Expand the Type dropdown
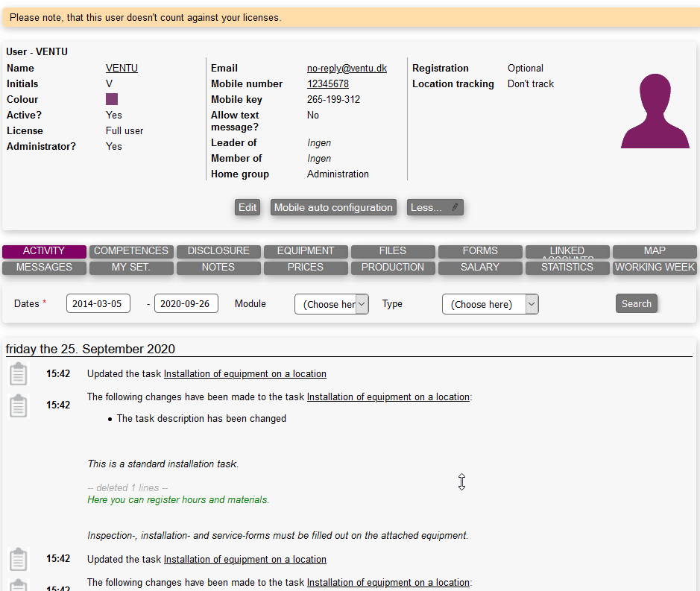700x591 pixels. pyautogui.click(x=490, y=304)
